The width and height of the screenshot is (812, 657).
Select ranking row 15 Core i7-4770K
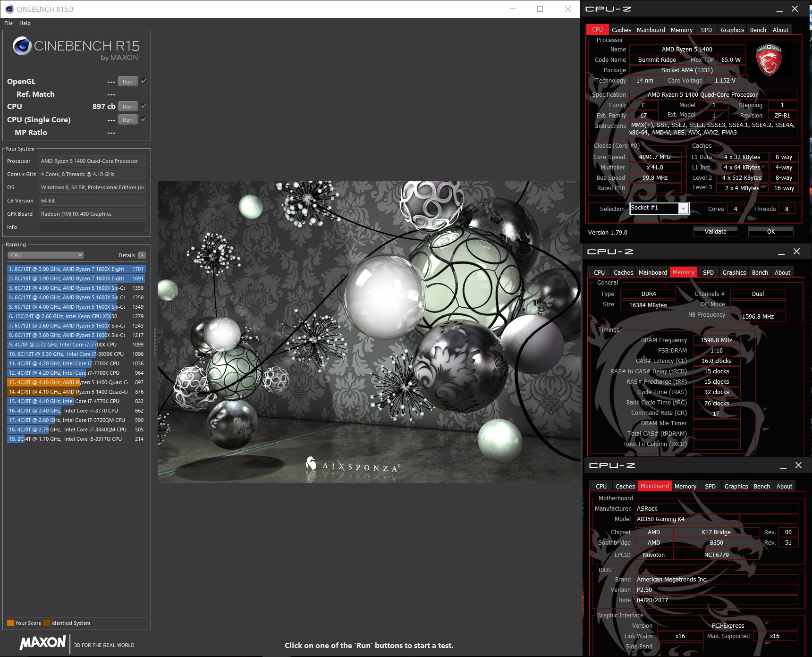[76, 401]
